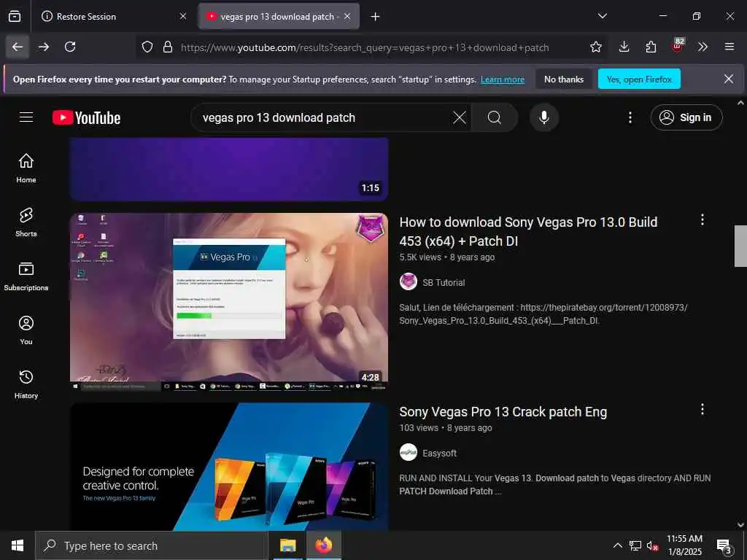Click the Vegas Pro 13 family thumbnail
Image resolution: width=747 pixels, height=560 pixels.
228,467
